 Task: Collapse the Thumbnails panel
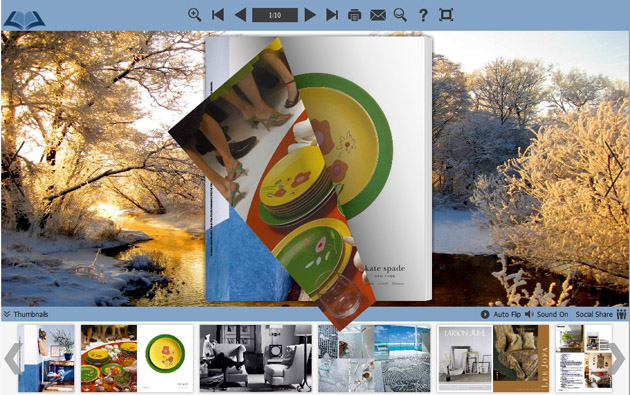(26, 314)
